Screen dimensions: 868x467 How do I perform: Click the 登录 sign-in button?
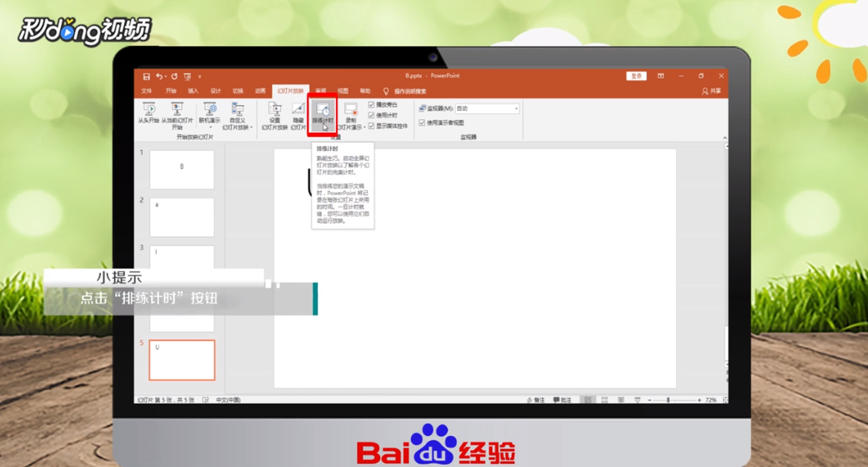point(636,76)
